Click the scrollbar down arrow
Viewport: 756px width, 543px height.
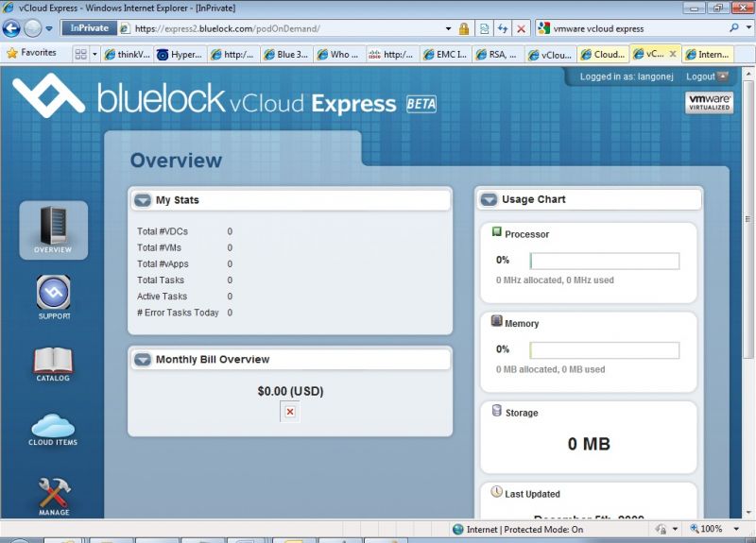click(x=748, y=513)
